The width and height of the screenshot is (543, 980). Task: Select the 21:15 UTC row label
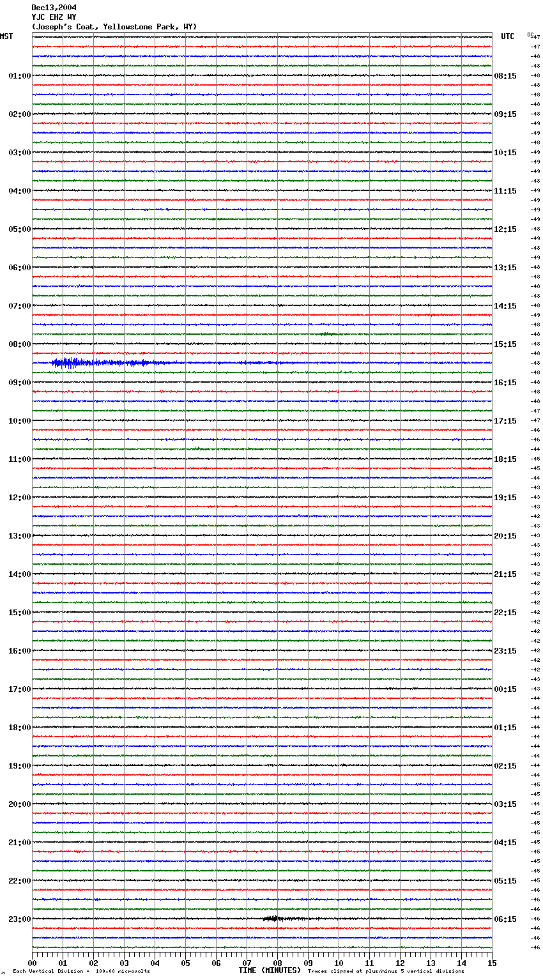coord(505,574)
